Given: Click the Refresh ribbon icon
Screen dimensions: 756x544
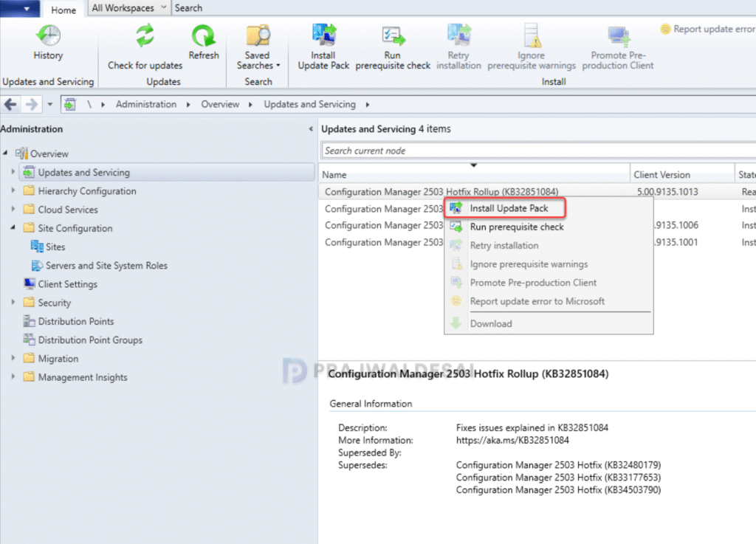Looking at the screenshot, I should (204, 35).
